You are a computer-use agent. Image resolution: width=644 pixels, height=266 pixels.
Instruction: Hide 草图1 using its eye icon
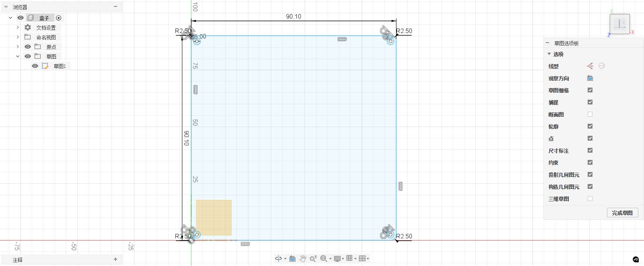(35, 66)
